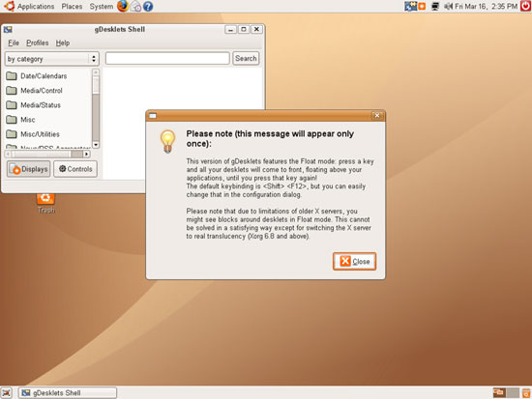Open Help menu in gDesklets Shell

click(x=63, y=43)
